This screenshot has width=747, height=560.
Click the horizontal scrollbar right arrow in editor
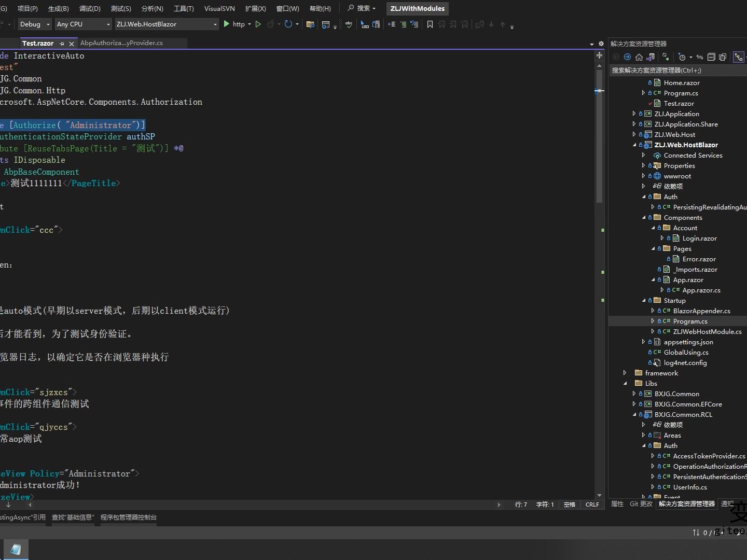tap(499, 505)
